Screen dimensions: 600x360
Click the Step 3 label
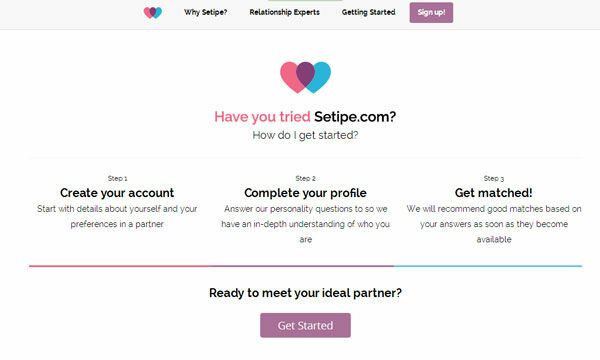494,178
